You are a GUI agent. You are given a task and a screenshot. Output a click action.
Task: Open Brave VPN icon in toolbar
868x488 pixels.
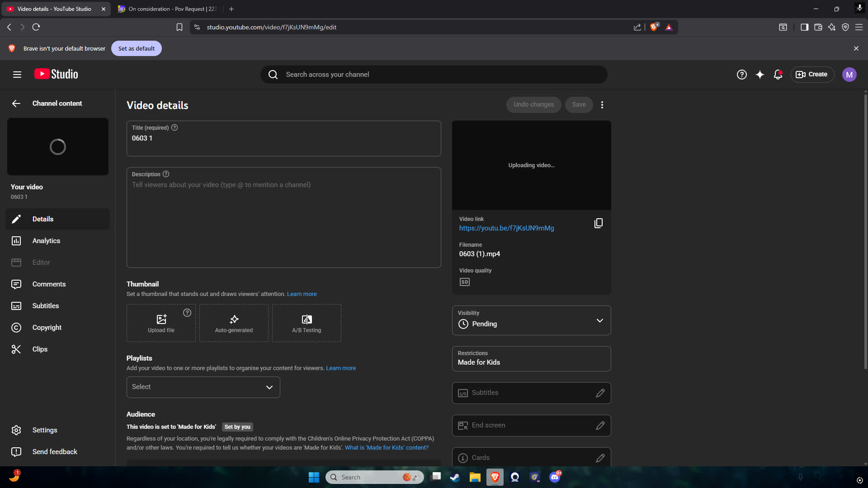[845, 27]
